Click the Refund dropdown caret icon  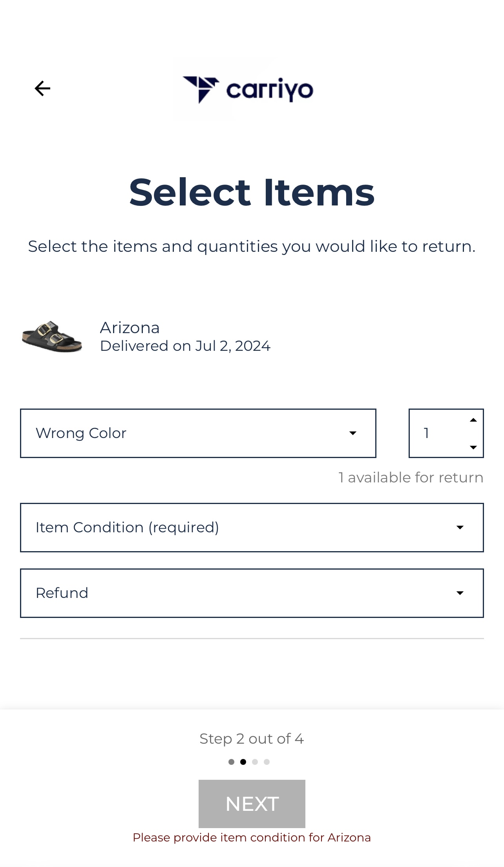(460, 593)
